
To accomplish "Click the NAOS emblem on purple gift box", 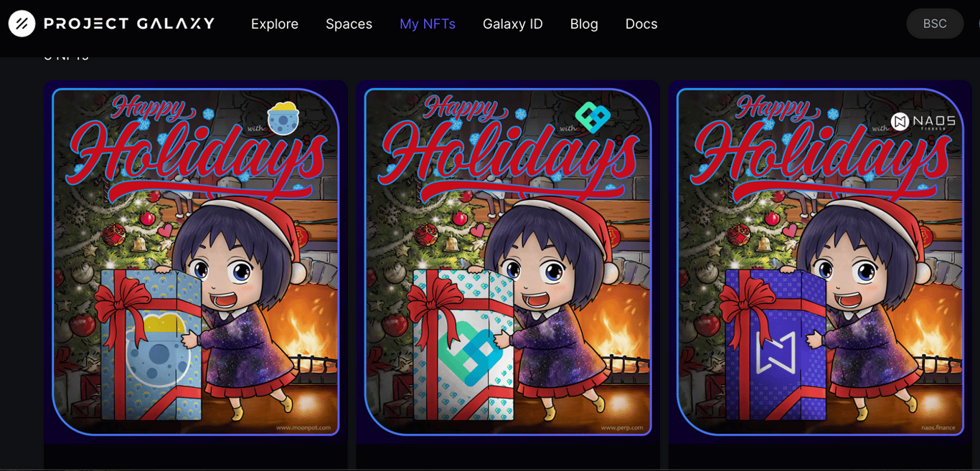I will pos(776,353).
